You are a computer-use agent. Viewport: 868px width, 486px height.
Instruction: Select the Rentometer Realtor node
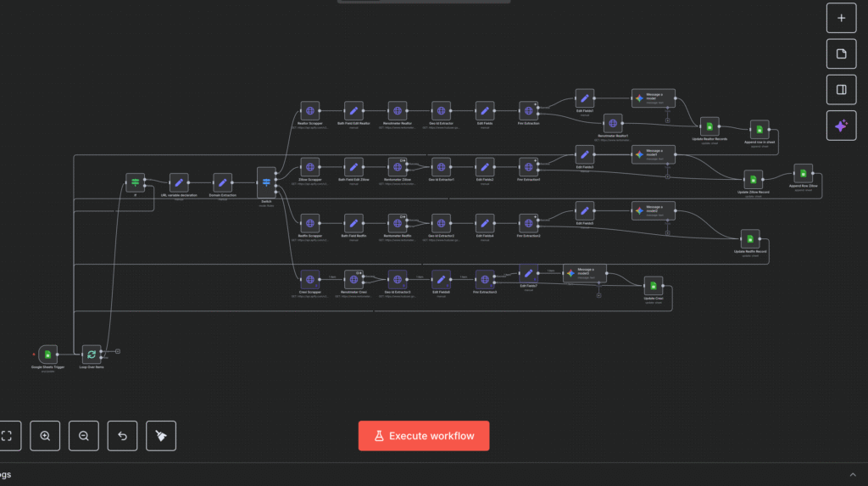coord(398,111)
